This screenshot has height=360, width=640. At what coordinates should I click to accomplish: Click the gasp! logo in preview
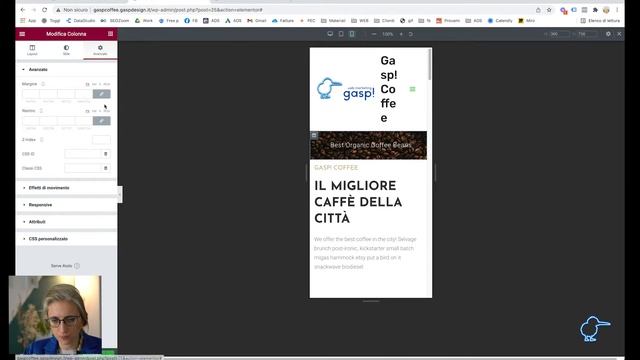(x=346, y=89)
